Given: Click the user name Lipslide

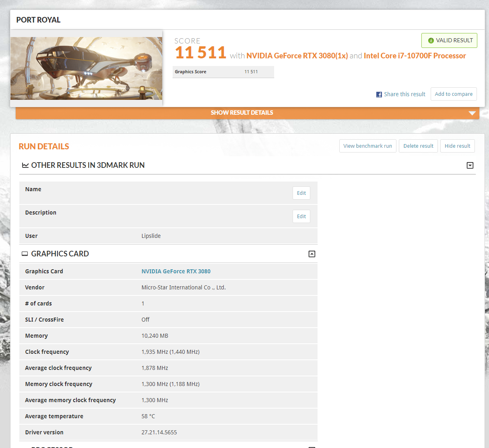Looking at the screenshot, I should tap(151, 236).
